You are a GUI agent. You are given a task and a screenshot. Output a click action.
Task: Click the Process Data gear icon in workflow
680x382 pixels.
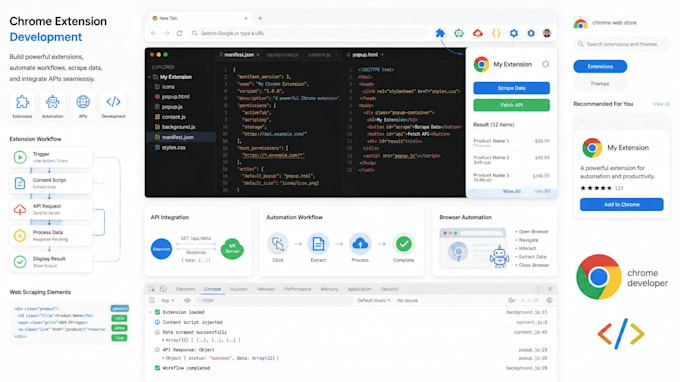[20, 235]
